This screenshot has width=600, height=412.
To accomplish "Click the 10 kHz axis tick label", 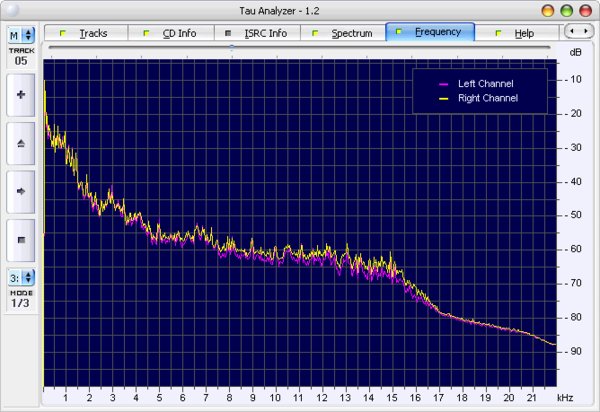I will [275, 398].
